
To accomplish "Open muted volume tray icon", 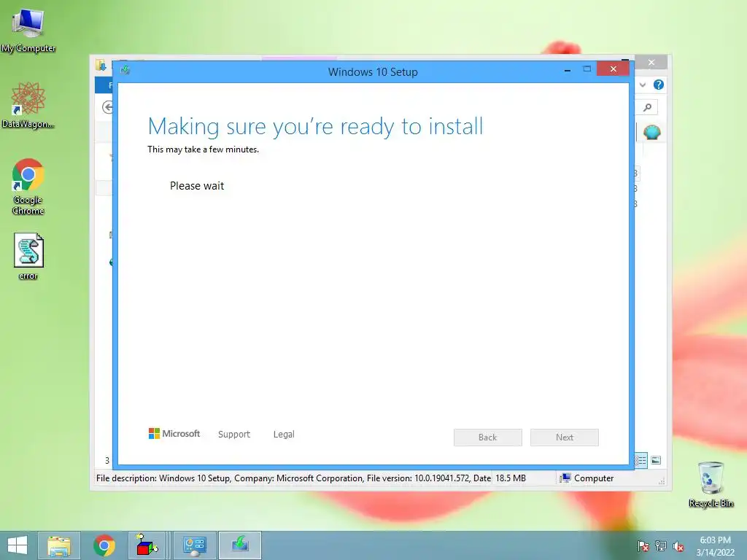I will click(x=678, y=546).
